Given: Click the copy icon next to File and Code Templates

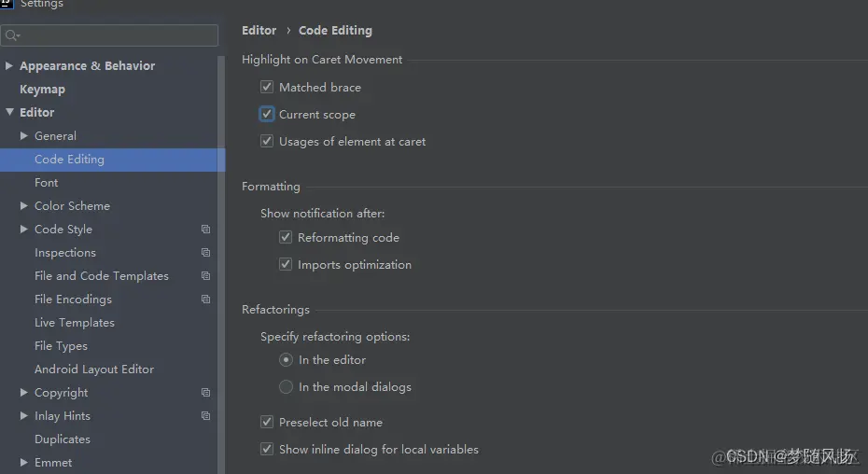Looking at the screenshot, I should (x=206, y=276).
